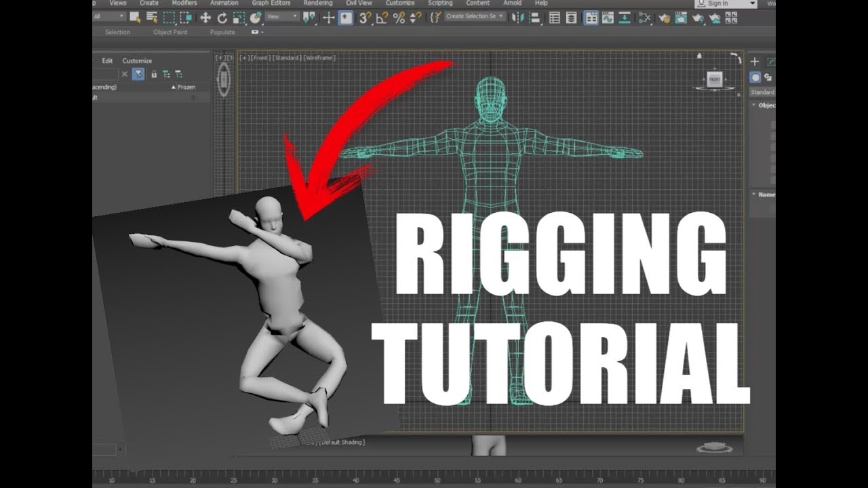This screenshot has height=488, width=868.
Task: Choose Rectangular Selection Region tool
Action: pyautogui.click(x=169, y=18)
